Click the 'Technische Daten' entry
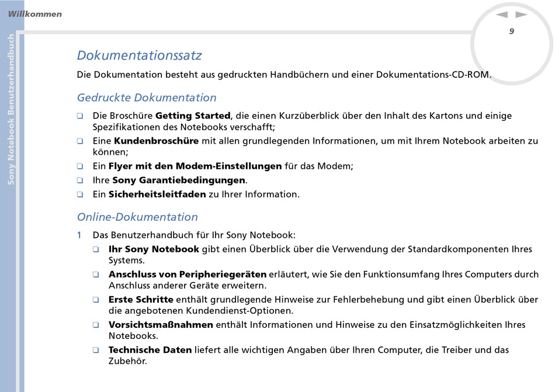Image resolution: width=555 pixels, height=392 pixels. click(x=150, y=350)
